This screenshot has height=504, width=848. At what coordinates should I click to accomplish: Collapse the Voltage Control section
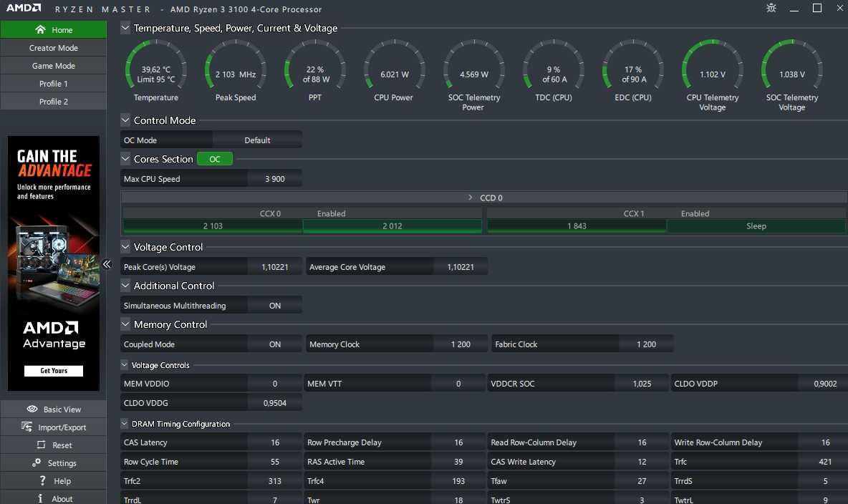pyautogui.click(x=125, y=246)
